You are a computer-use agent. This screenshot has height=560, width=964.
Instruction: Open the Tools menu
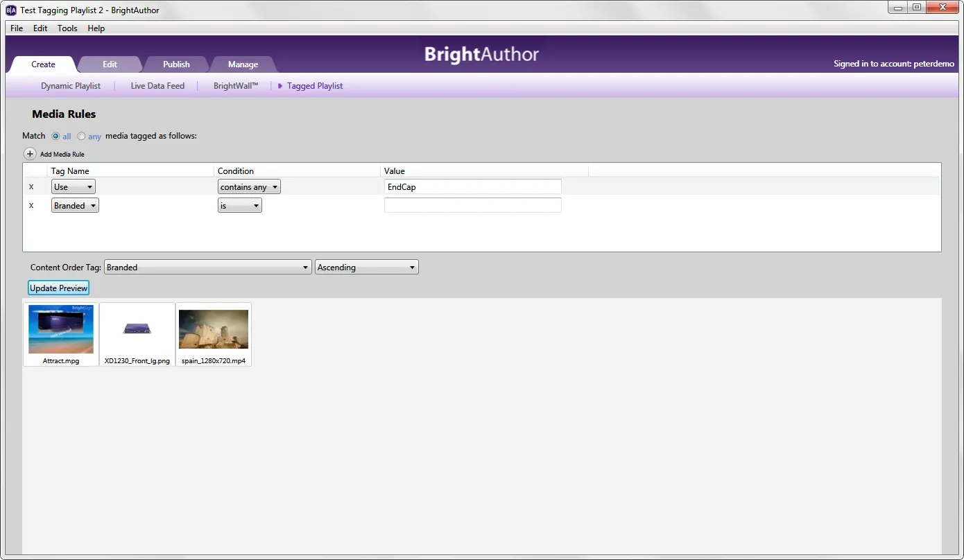pos(67,28)
